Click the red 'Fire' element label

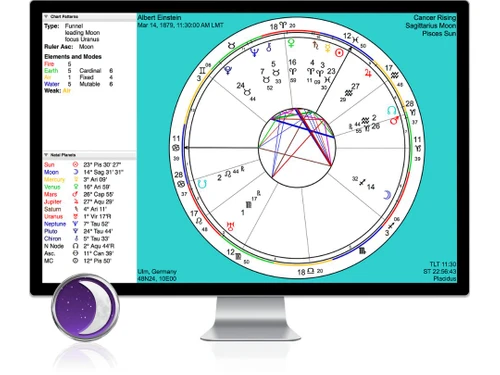(x=49, y=64)
